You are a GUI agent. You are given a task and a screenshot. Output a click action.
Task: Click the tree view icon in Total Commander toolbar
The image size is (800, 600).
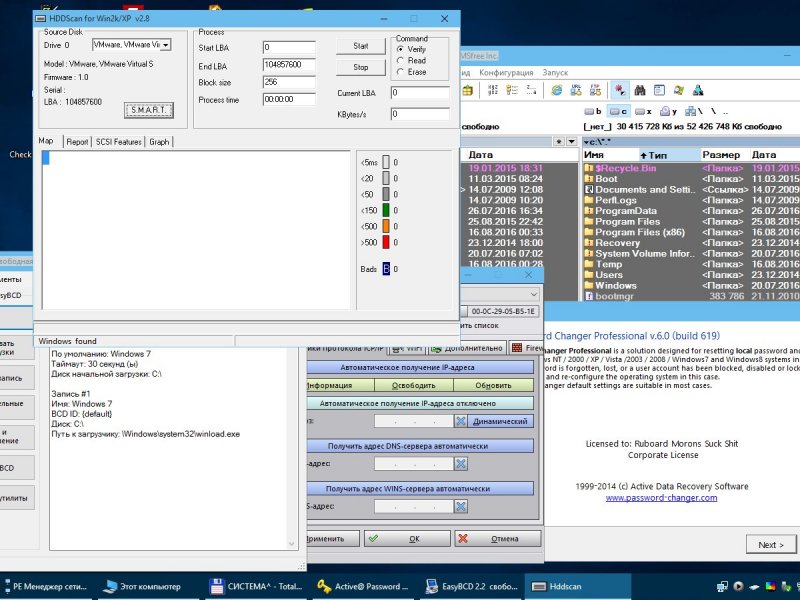point(531,90)
